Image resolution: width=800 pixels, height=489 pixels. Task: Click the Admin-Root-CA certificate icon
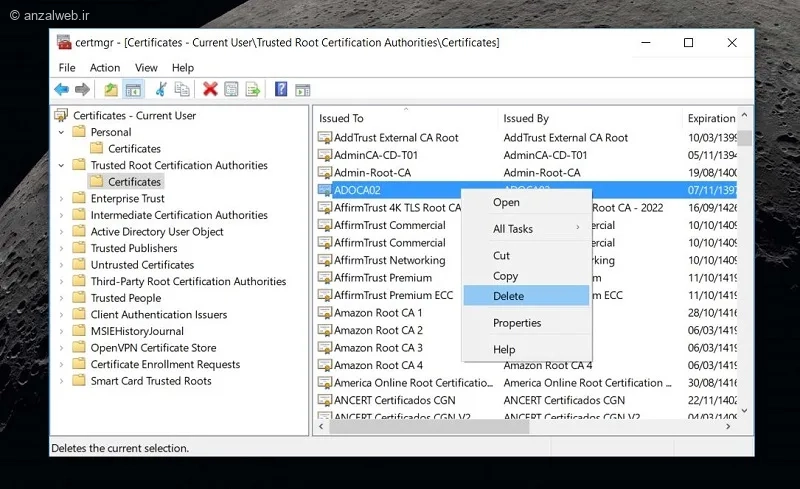(x=324, y=173)
